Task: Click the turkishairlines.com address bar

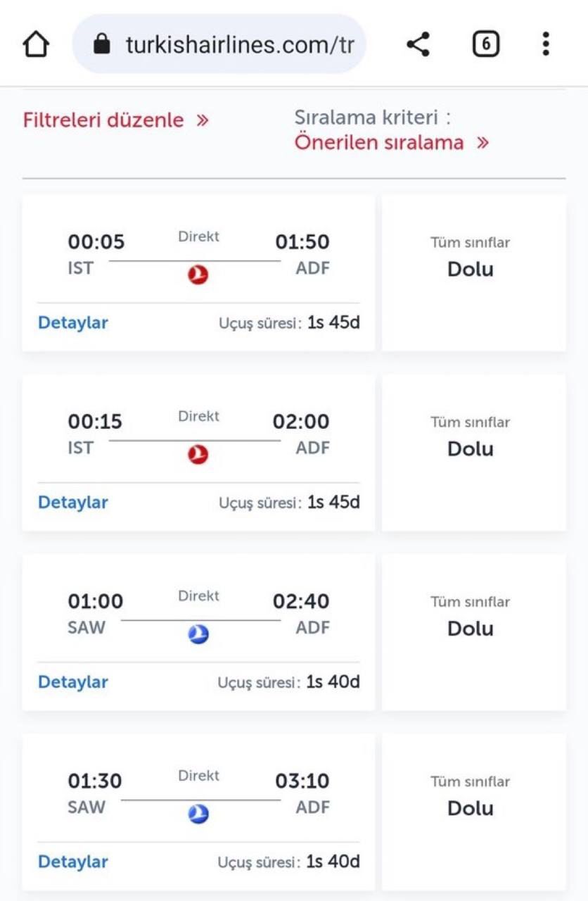Action: pos(239,45)
